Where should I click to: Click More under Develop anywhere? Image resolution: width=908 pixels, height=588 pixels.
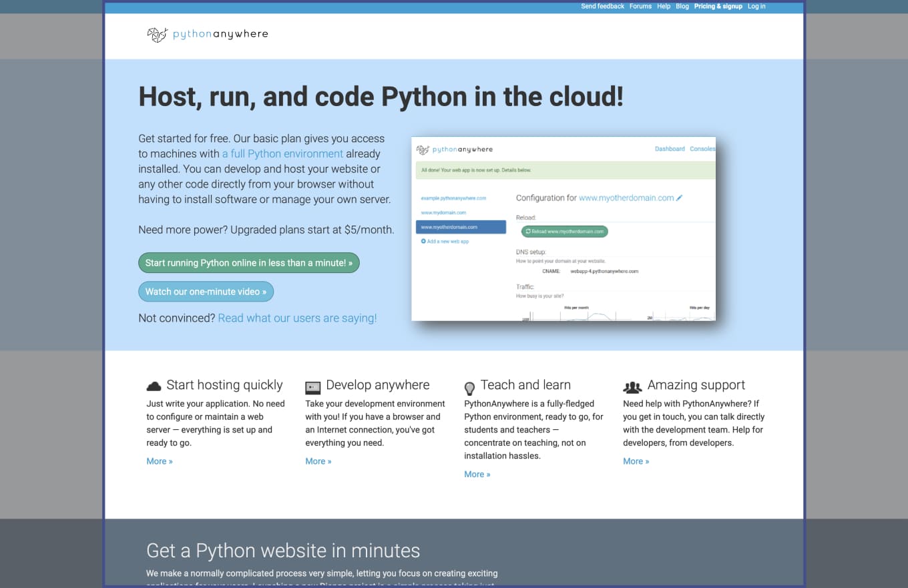[x=318, y=461]
